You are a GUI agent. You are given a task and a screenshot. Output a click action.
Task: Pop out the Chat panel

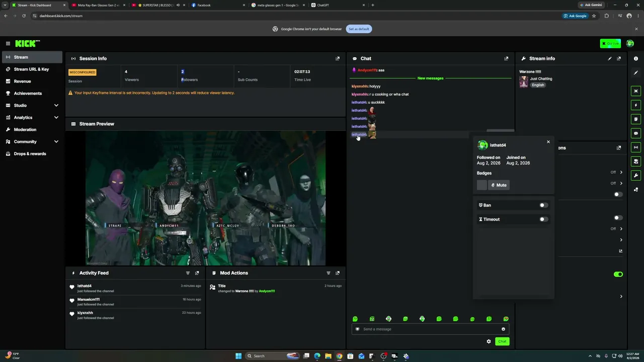click(506, 58)
